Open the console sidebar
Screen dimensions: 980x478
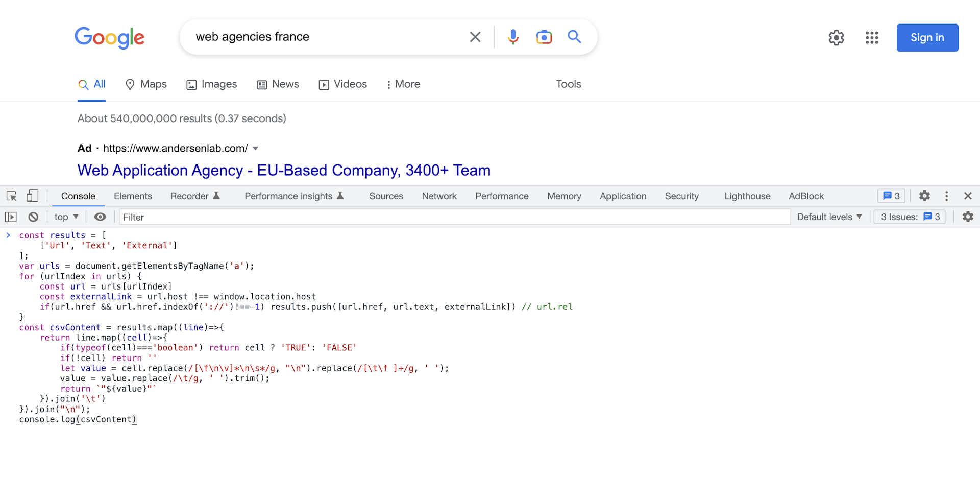(11, 217)
